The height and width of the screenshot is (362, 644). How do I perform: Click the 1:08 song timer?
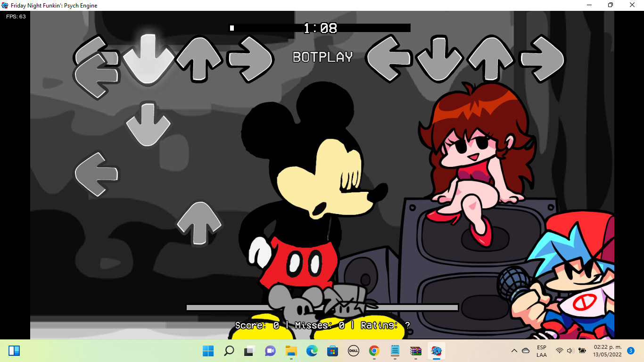[x=320, y=28]
